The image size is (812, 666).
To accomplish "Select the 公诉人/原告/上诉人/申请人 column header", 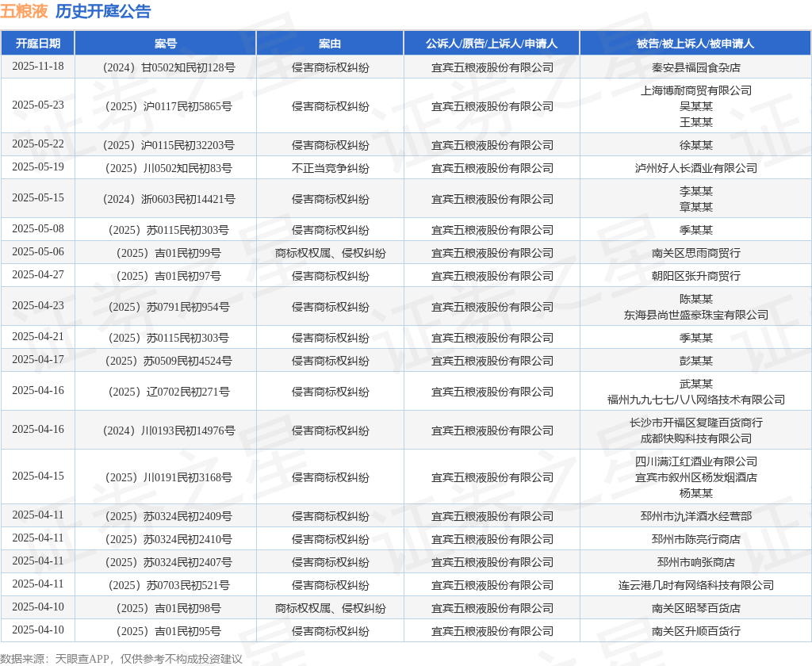I will click(x=492, y=44).
